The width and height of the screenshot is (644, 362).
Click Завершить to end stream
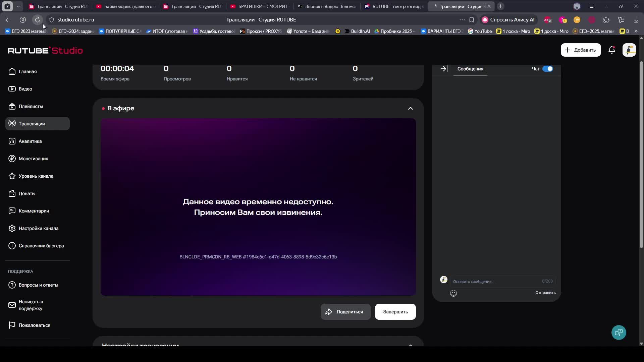pyautogui.click(x=395, y=312)
